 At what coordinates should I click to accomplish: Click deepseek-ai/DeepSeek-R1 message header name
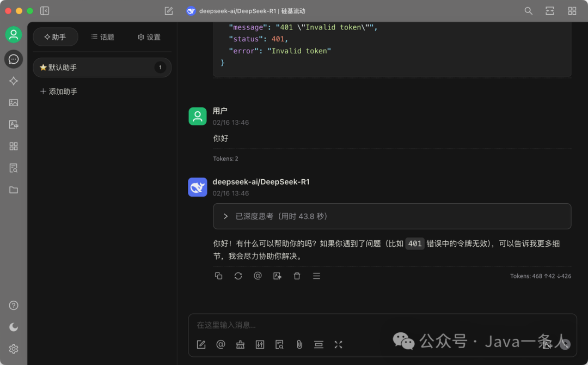click(x=261, y=182)
